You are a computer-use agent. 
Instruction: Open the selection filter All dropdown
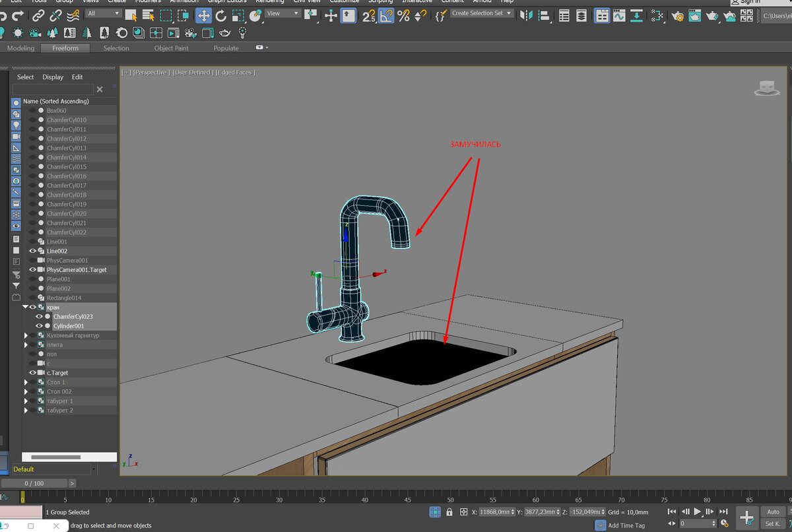[104, 13]
